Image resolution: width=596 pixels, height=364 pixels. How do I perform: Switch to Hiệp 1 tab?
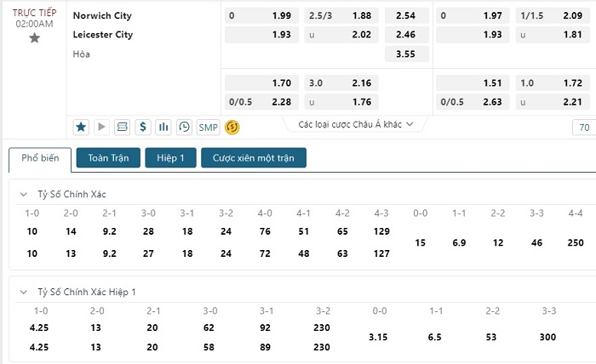pos(170,158)
